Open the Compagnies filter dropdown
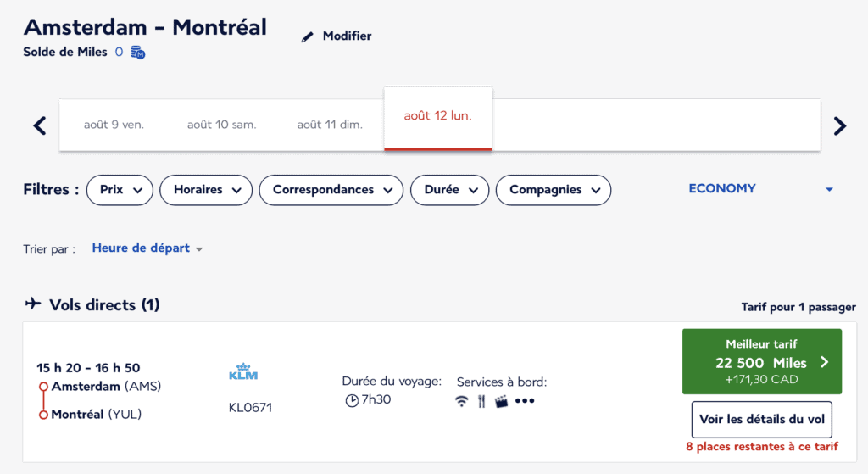The image size is (868, 474). (x=553, y=190)
